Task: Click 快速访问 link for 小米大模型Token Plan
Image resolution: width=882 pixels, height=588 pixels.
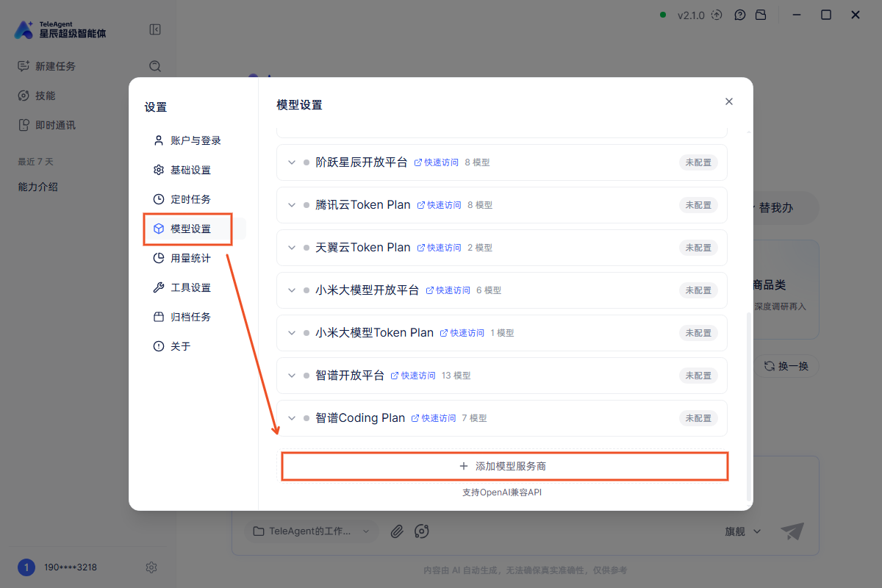Action: click(462, 333)
